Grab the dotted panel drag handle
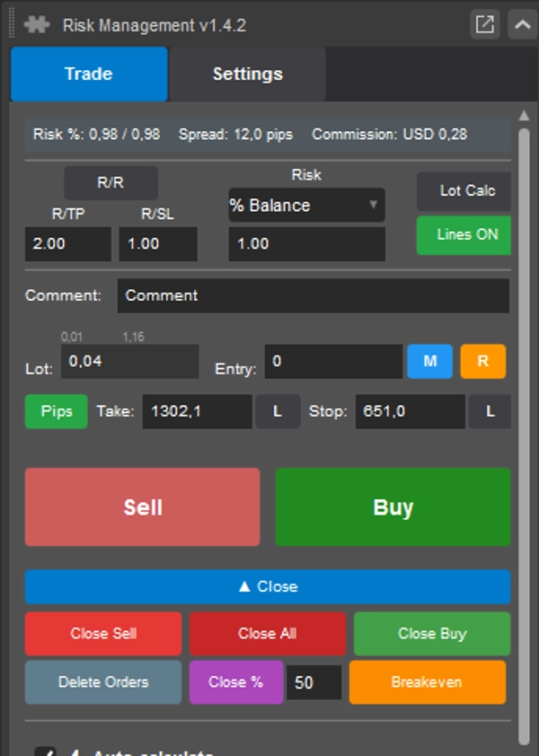 coord(12,23)
